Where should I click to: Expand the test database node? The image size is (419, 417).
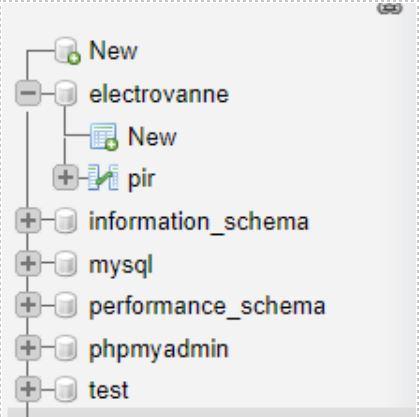[x=28, y=389]
